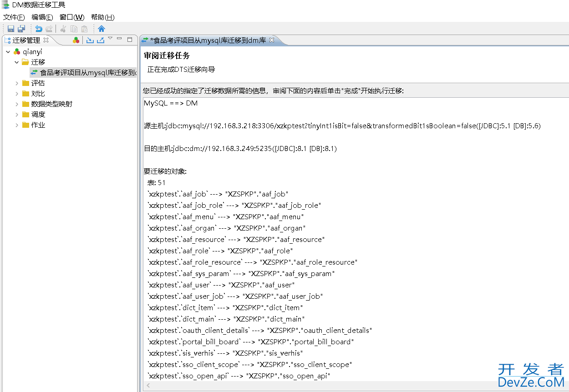Click the Save toolbar icon
569x392 pixels.
pyautogui.click(x=11, y=29)
